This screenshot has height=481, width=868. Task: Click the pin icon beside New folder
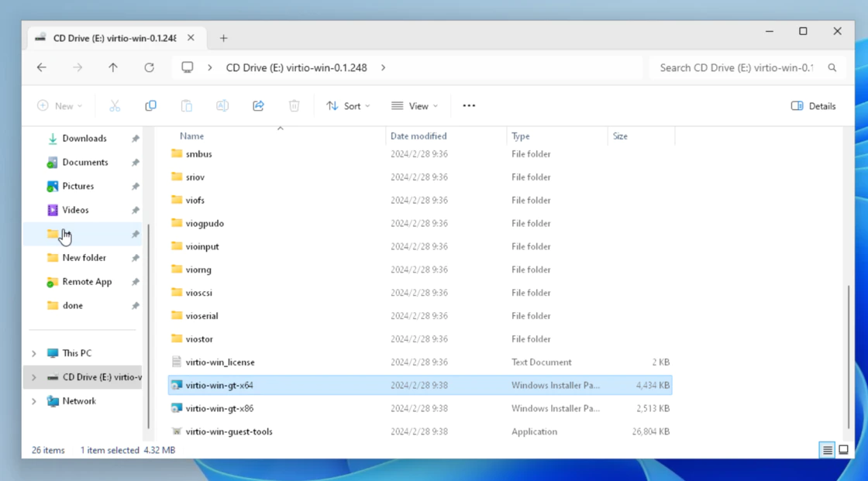135,258
